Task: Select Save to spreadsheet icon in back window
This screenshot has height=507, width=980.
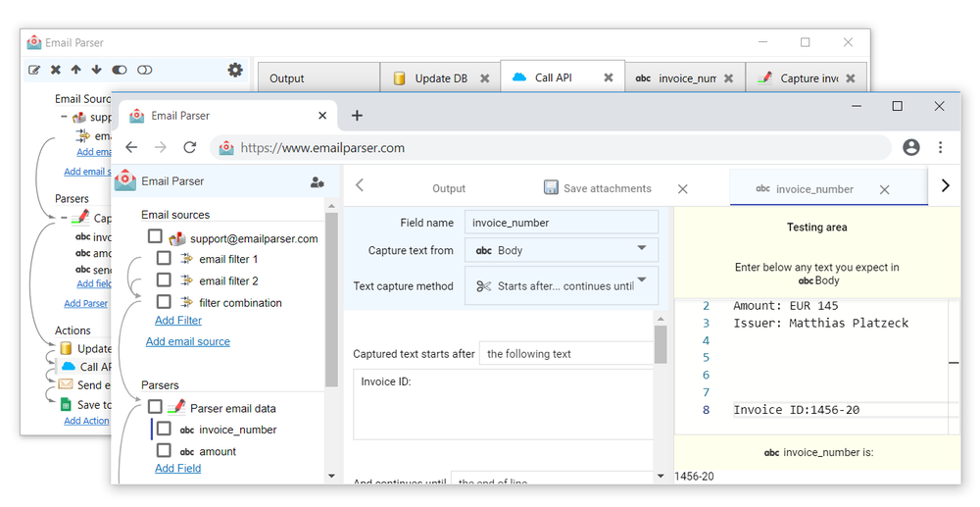Action: [x=66, y=404]
